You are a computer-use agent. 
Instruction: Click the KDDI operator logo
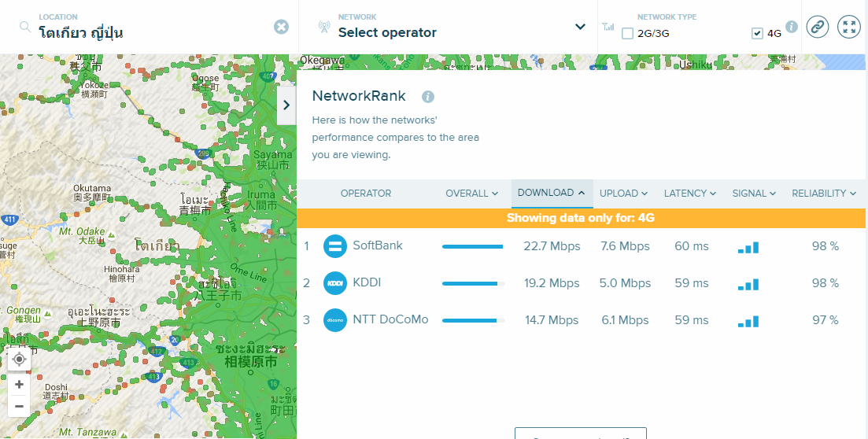coord(335,283)
